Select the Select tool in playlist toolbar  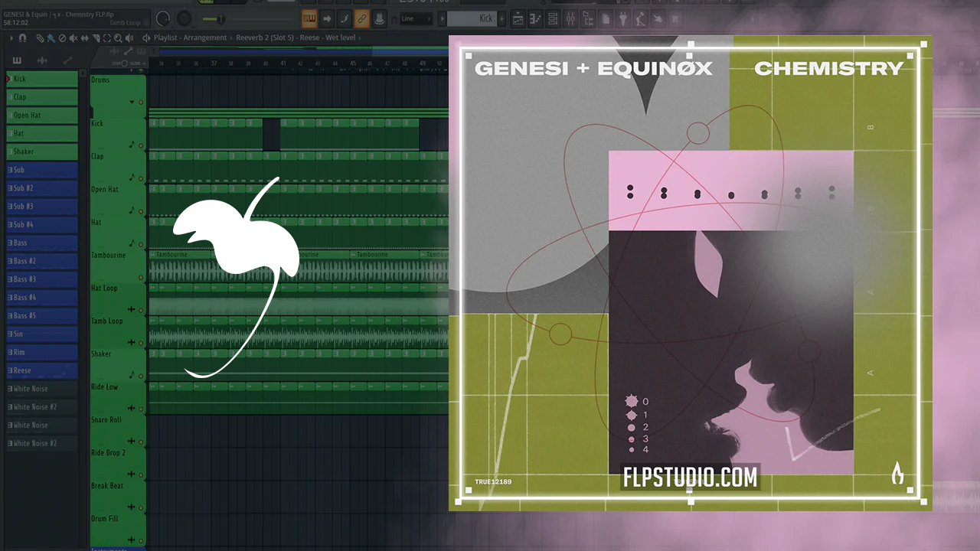pos(106,37)
